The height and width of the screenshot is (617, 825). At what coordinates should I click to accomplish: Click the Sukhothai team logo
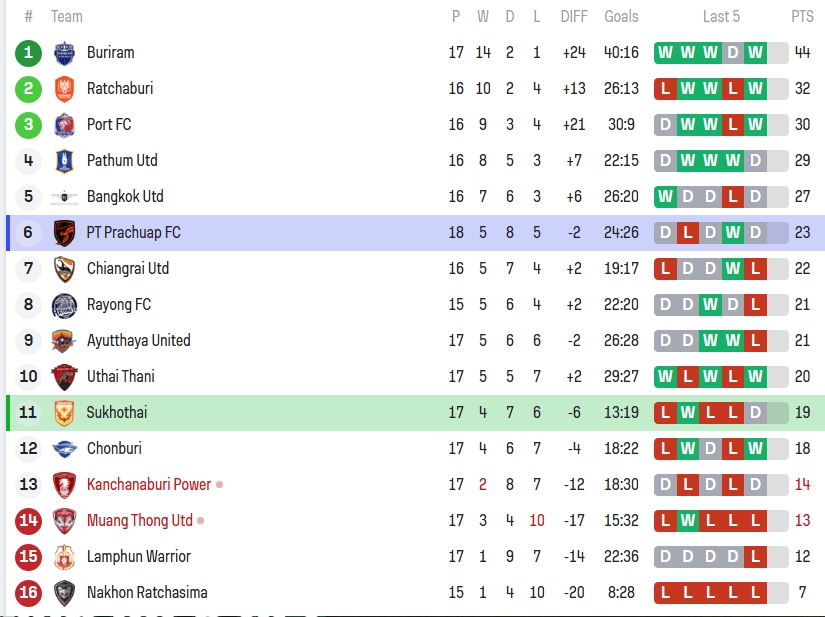64,413
